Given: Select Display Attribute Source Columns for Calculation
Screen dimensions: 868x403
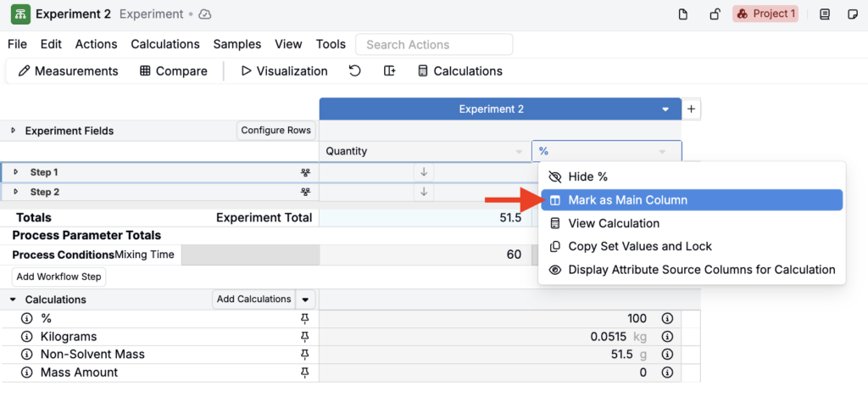Looking at the screenshot, I should click(x=692, y=270).
